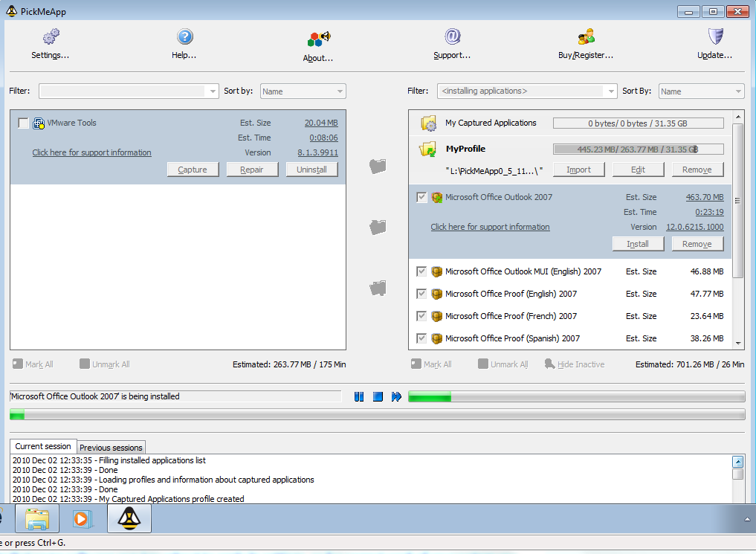Viewport: 756px width, 554px height.
Task: Toggle the Office Proof (Spanish) 2007 checkbox
Action: 421,338
